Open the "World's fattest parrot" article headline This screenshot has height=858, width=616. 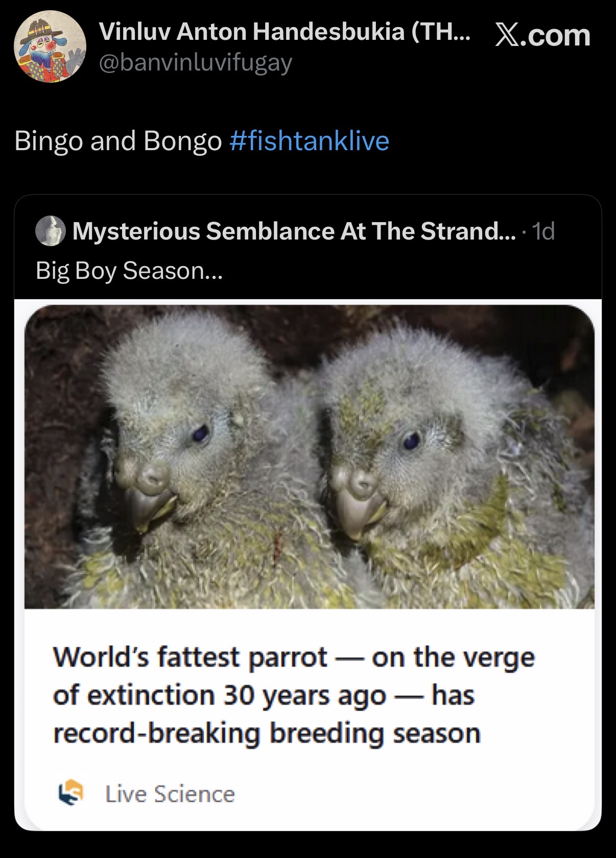[x=294, y=695]
